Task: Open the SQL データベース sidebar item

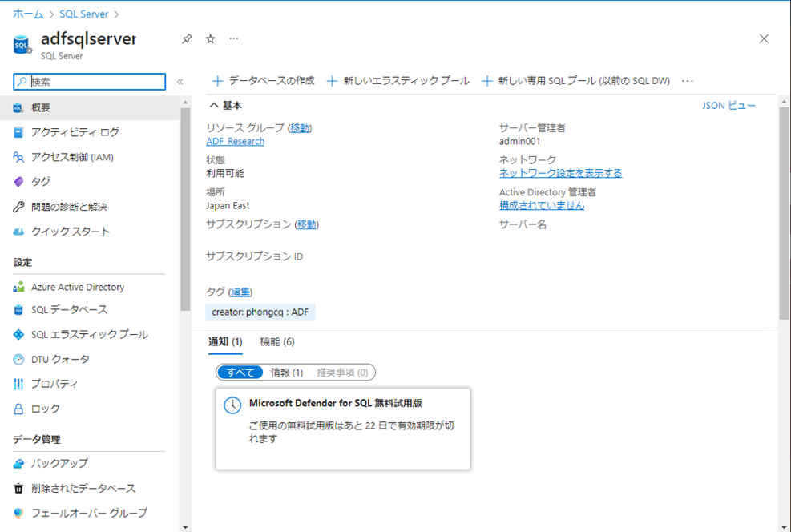Action: [x=69, y=310]
